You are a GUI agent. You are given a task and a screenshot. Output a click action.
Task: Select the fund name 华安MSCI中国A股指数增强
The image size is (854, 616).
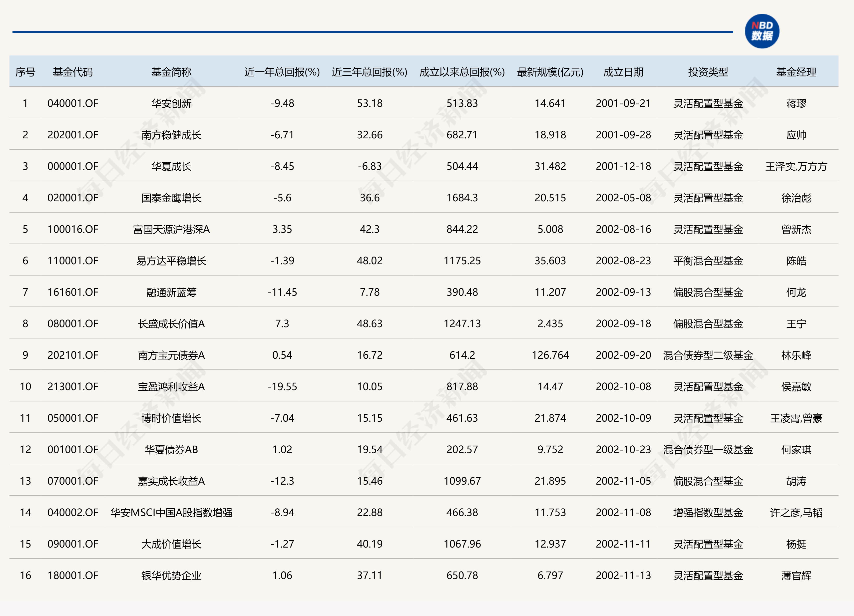[x=171, y=512]
